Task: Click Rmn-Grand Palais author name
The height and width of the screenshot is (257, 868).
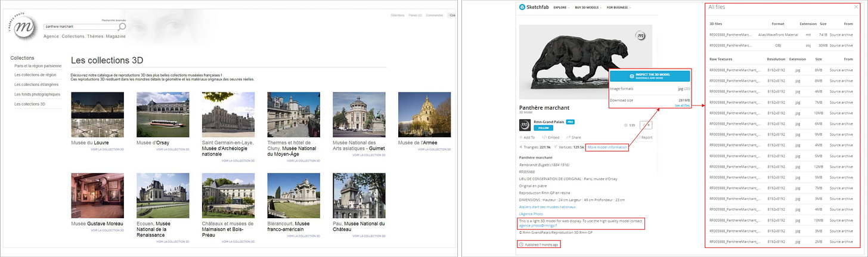Action: pos(548,121)
